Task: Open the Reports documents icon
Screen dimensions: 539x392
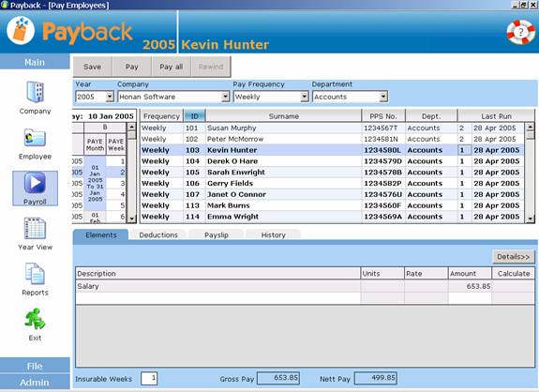Action: coord(35,274)
